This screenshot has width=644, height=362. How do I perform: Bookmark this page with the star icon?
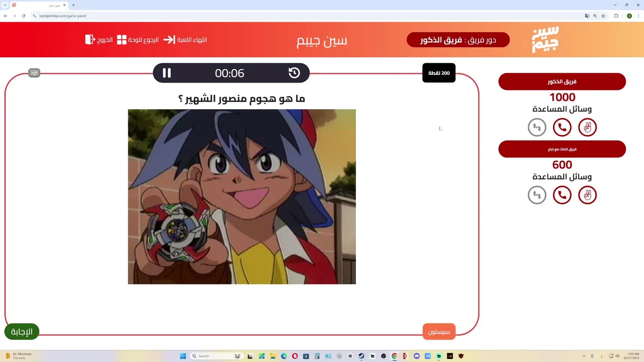tap(603, 16)
